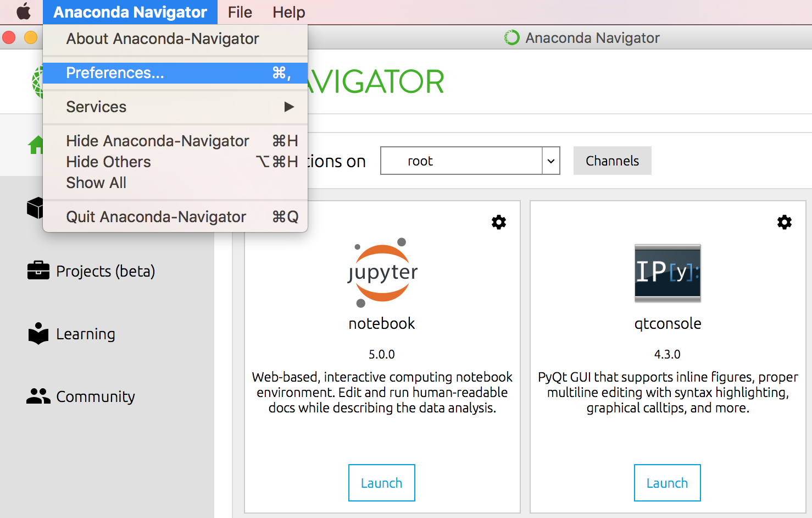Screen dimensions: 812x518
Task: Click the Community people icon in sidebar
Action: pos(38,396)
